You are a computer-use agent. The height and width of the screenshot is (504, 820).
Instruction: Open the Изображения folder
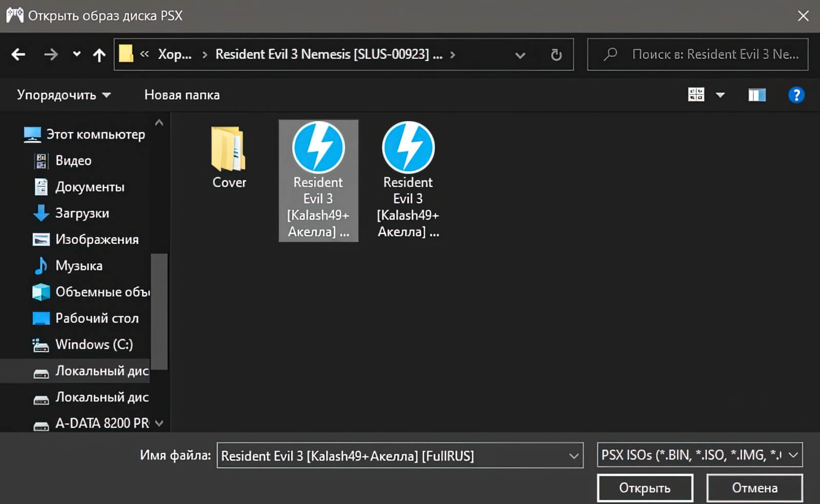click(97, 239)
